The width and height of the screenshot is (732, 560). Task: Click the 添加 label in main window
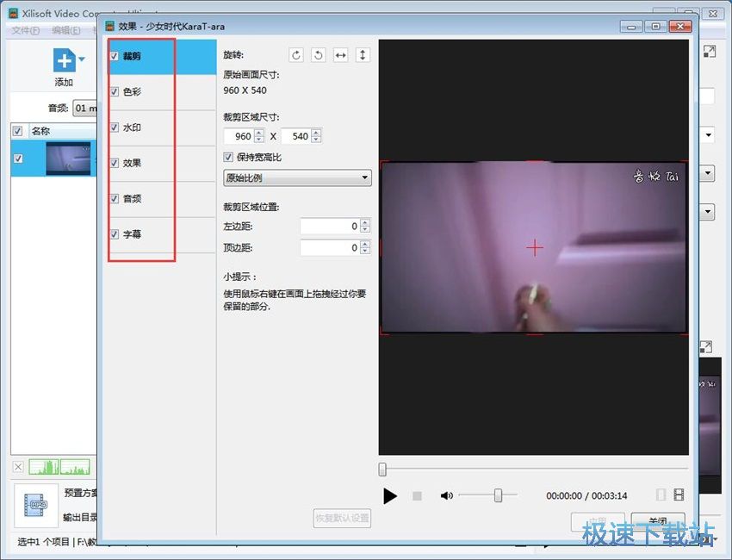64,82
